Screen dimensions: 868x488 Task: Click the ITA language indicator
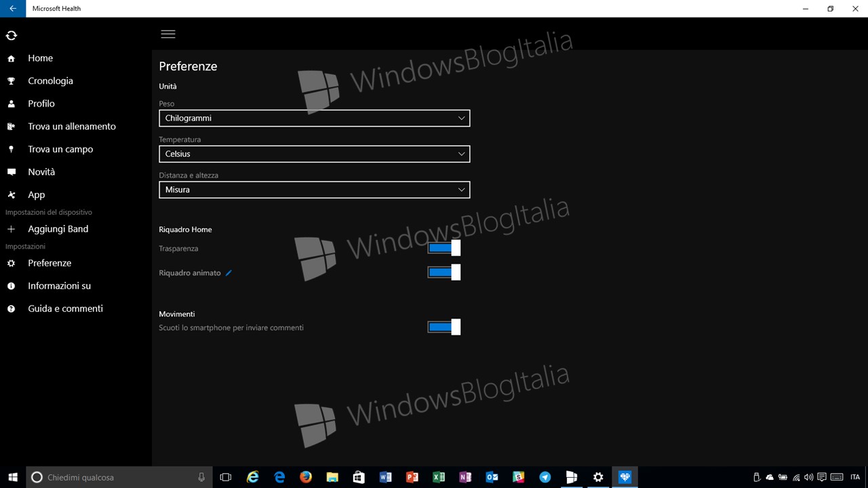855,477
